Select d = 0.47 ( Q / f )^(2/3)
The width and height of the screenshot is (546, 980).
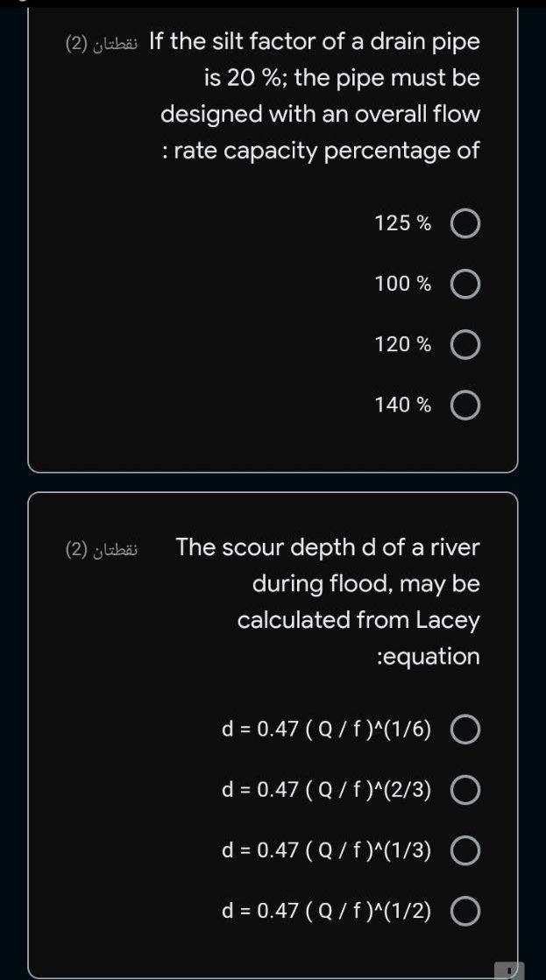tap(466, 789)
